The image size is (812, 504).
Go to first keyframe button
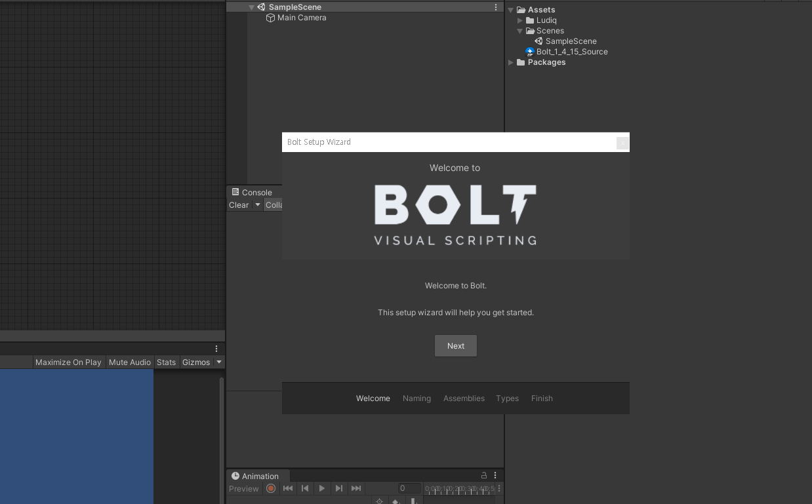288,488
